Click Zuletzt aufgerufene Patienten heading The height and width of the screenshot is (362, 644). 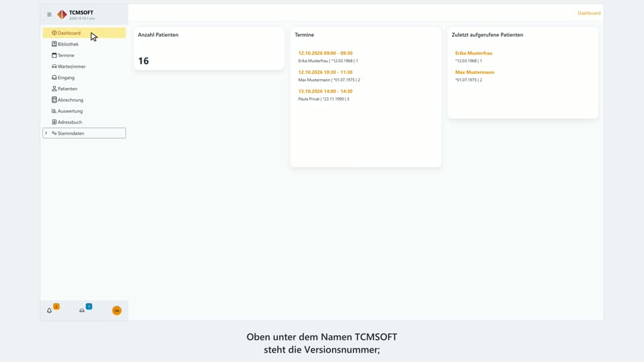tap(488, 35)
